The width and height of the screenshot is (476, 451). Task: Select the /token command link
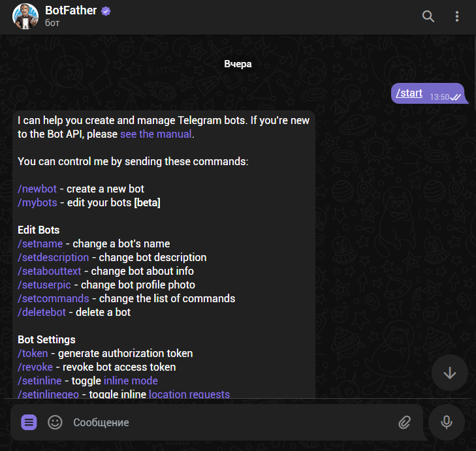[x=33, y=353]
